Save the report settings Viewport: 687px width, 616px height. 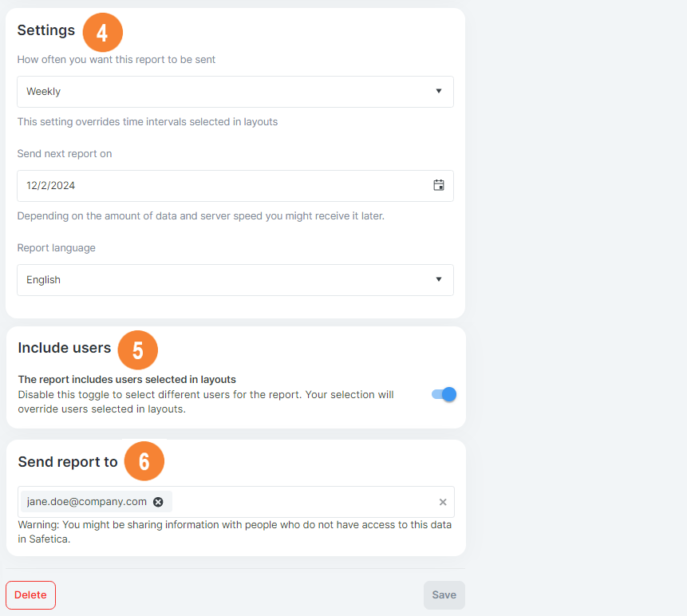(444, 594)
